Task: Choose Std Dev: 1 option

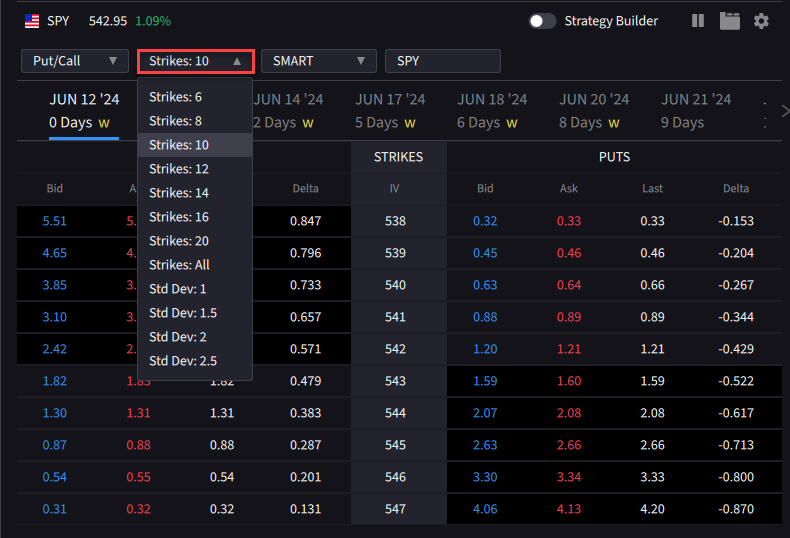Action: coord(194,289)
